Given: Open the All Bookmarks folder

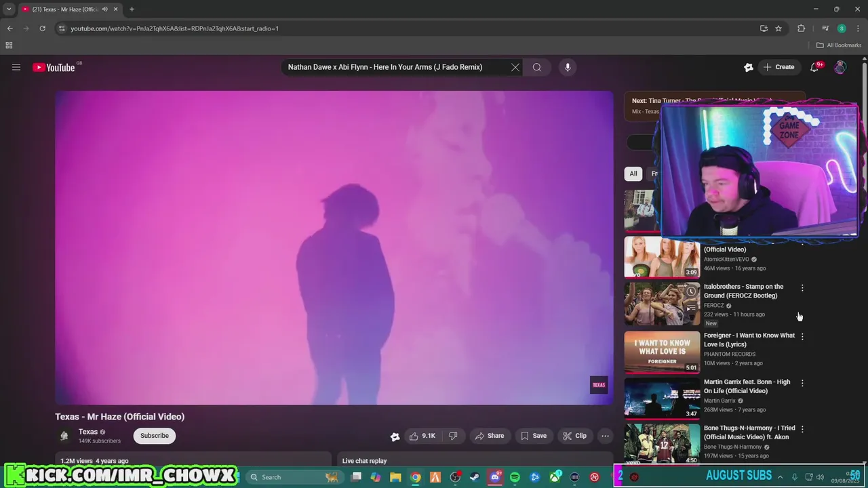Looking at the screenshot, I should point(839,45).
